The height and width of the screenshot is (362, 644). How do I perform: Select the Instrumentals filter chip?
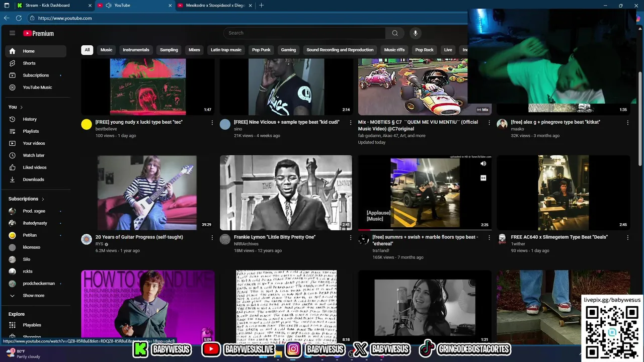pyautogui.click(x=136, y=50)
